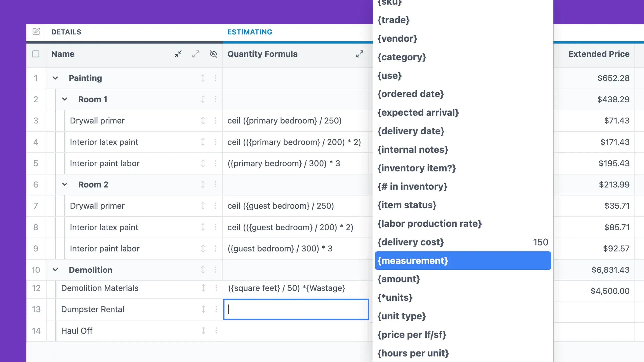
Task: Collapse the Painting group
Action: coord(55,78)
